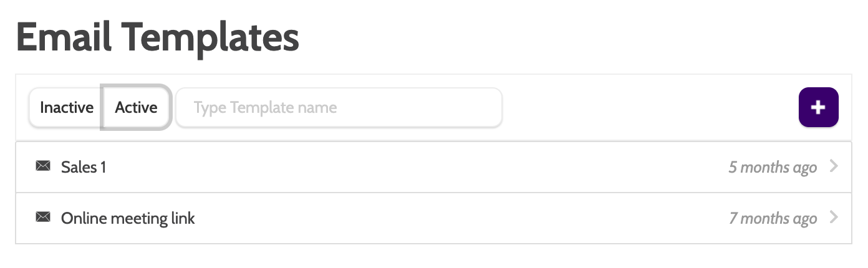
Task: Add a new email template with plus
Action: 818,108
